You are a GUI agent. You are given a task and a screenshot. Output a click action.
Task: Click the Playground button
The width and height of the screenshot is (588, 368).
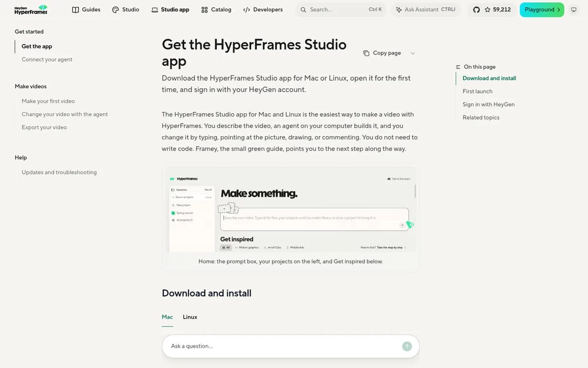click(x=542, y=9)
